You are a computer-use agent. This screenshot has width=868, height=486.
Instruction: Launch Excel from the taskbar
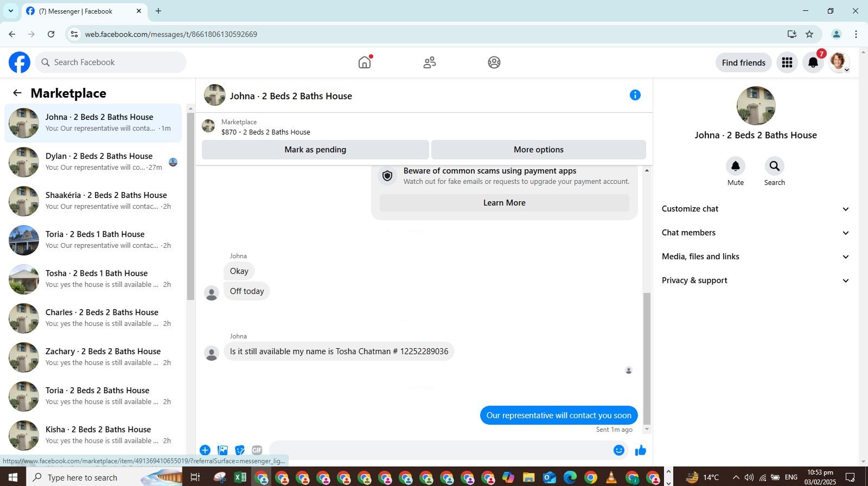[x=240, y=477]
